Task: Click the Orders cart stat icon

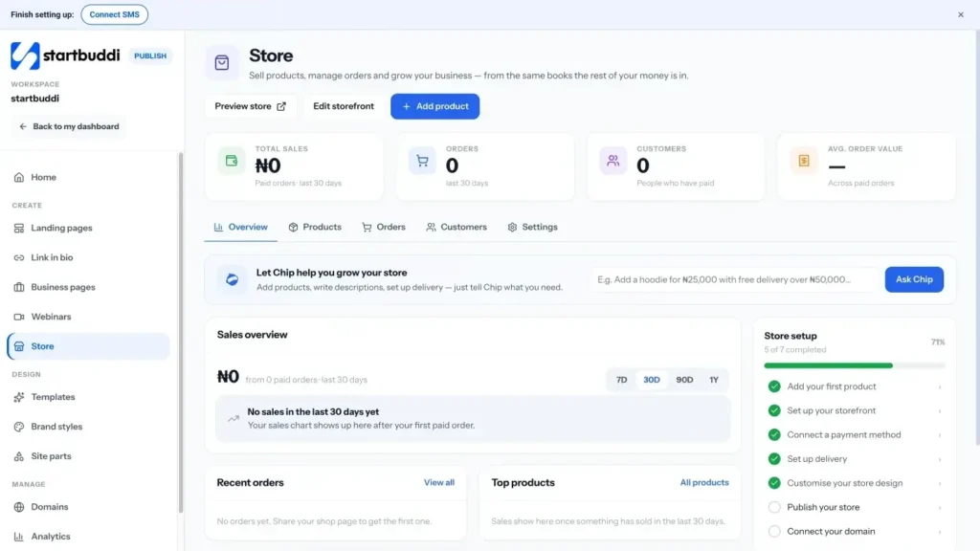Action: (x=422, y=161)
